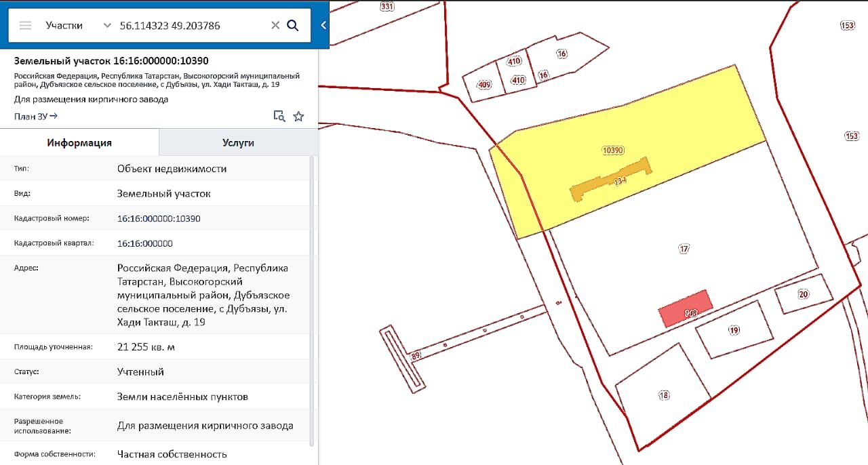Select parcel 19 on the map

coord(734,331)
